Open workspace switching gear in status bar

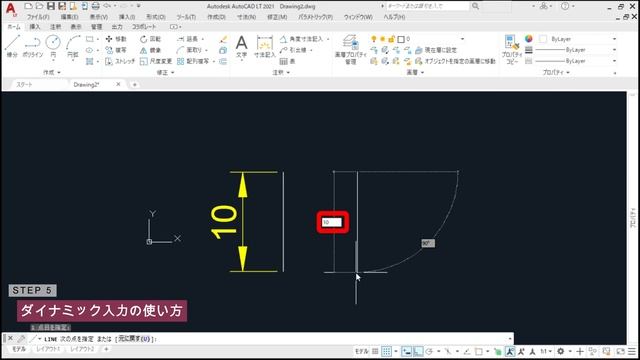click(x=561, y=351)
